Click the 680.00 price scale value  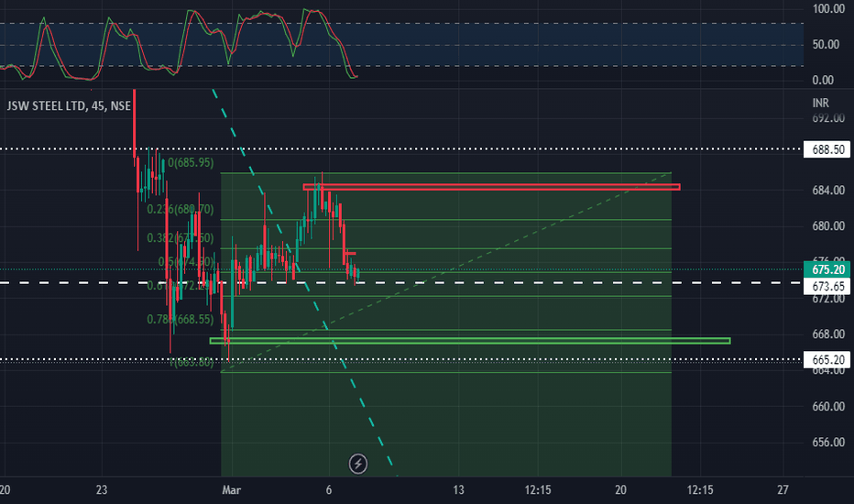tap(828, 226)
